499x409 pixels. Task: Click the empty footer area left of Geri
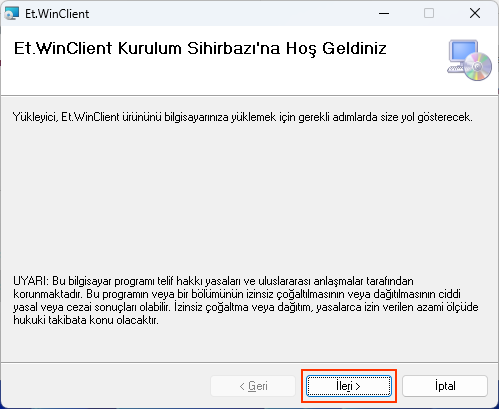[105, 386]
